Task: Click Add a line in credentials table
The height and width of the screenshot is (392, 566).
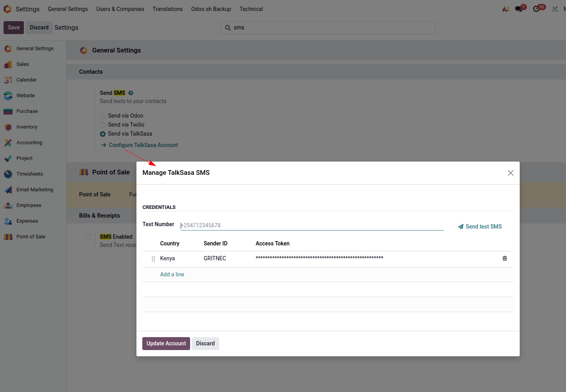Action: pyautogui.click(x=172, y=274)
